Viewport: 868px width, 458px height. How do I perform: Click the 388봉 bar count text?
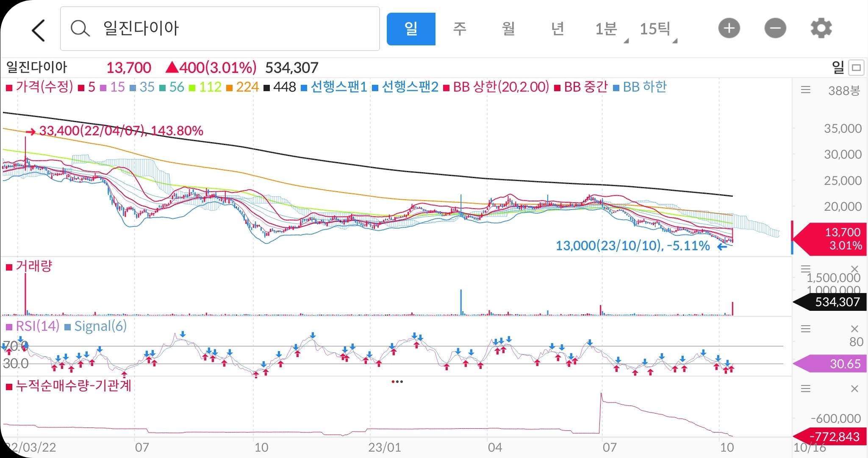point(844,90)
